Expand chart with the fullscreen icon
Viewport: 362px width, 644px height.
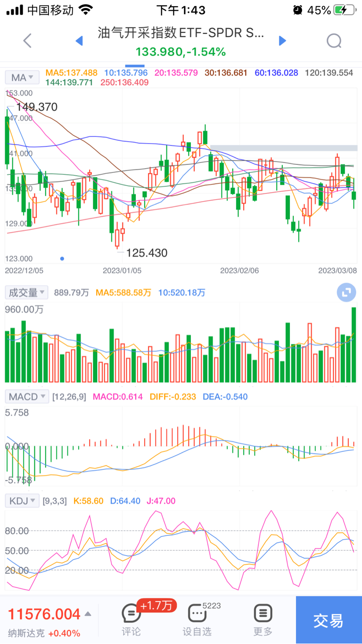(x=346, y=293)
